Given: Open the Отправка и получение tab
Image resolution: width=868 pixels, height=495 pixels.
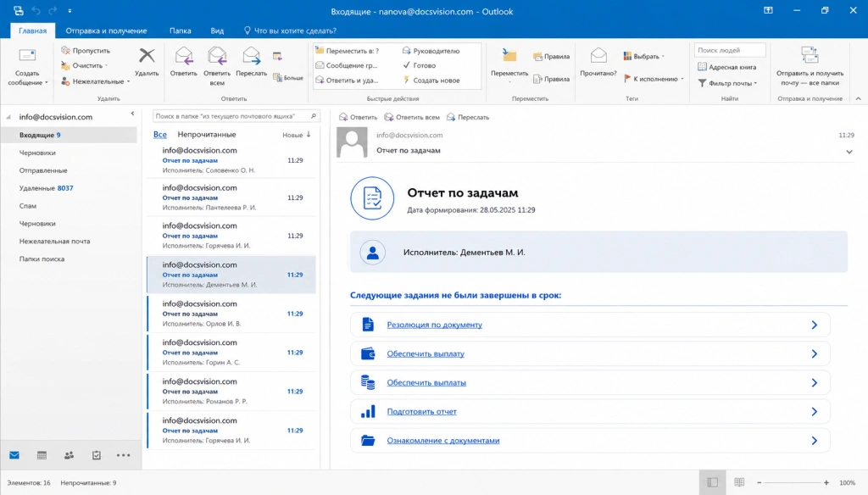Looking at the screenshot, I should [x=106, y=31].
